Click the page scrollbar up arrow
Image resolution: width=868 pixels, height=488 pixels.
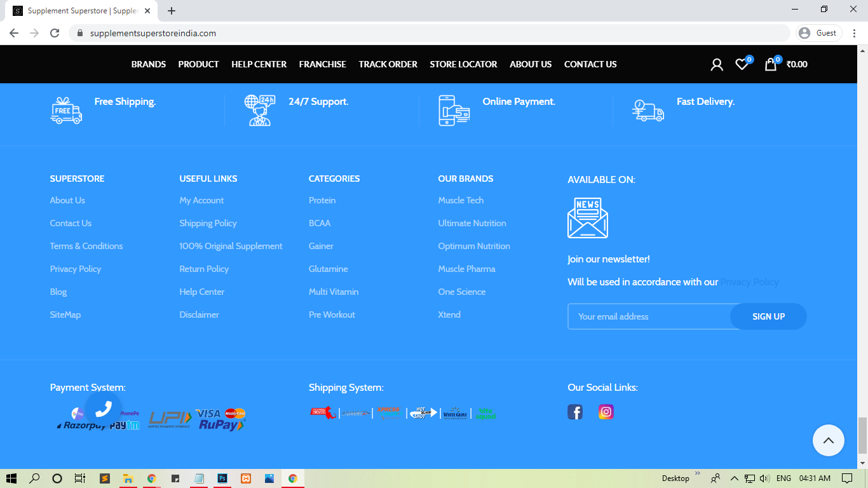[862, 50]
